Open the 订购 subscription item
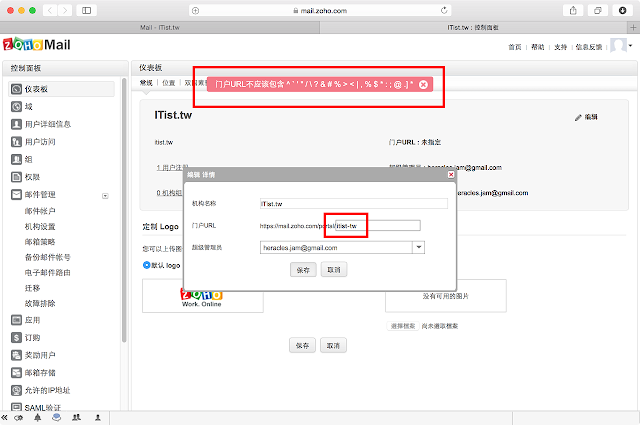The height and width of the screenshot is (425, 640). (x=26, y=338)
